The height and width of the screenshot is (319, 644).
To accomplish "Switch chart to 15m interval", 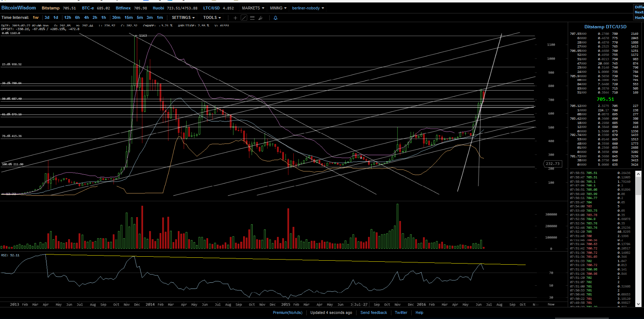I will (x=129, y=17).
